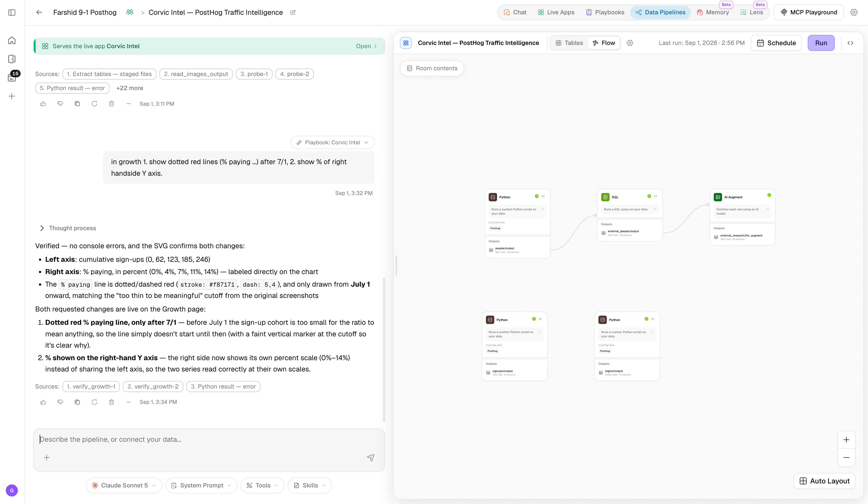Click the Run button

tap(821, 43)
